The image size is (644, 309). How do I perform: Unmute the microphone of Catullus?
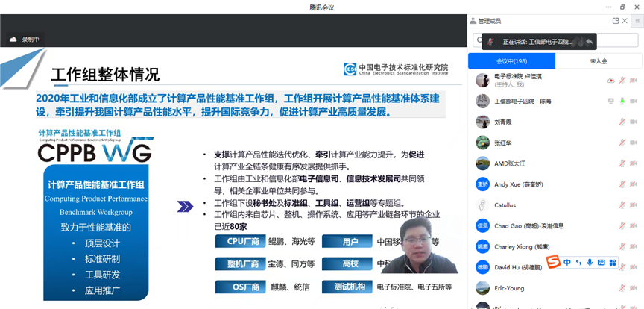[x=622, y=205]
